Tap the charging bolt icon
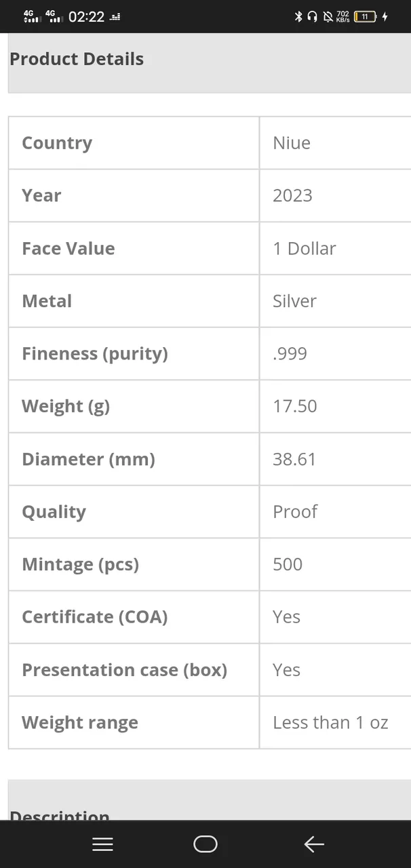Image resolution: width=411 pixels, height=868 pixels. click(x=385, y=16)
